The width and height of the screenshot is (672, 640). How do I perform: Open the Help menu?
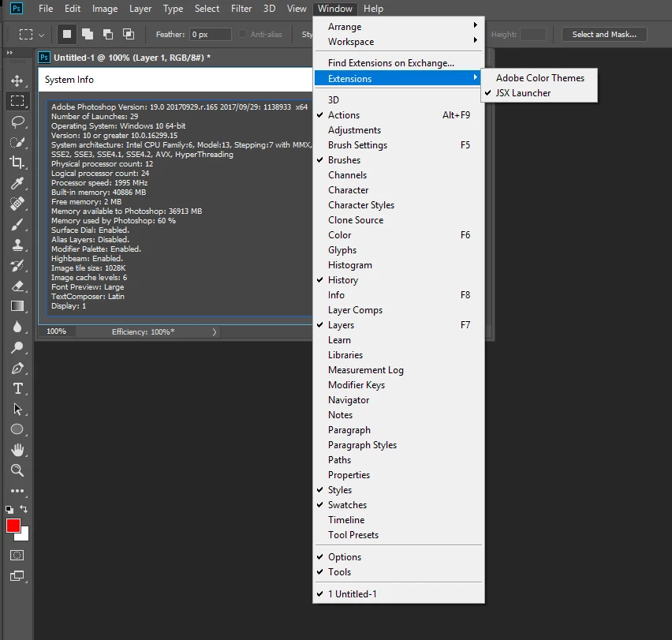pyautogui.click(x=373, y=9)
